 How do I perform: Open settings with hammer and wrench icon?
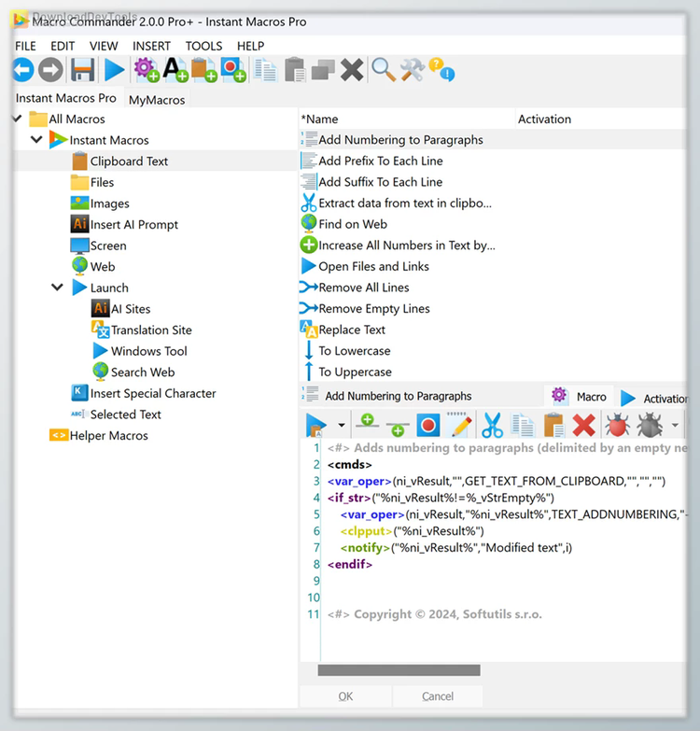click(x=413, y=70)
